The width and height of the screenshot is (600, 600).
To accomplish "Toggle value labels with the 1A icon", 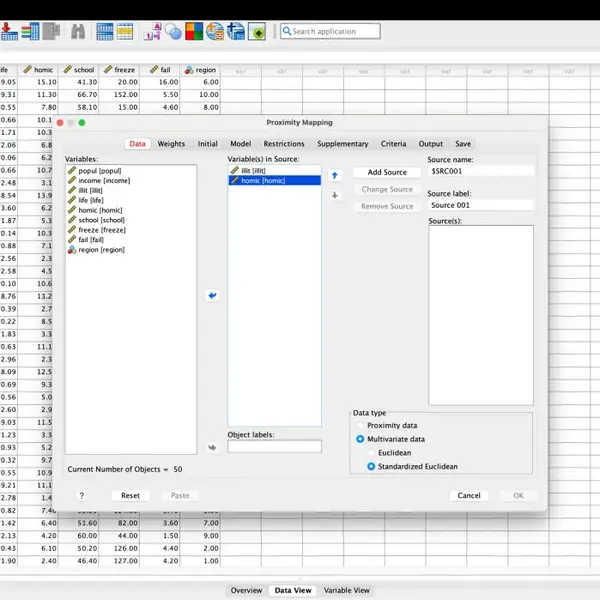I will coord(153,31).
